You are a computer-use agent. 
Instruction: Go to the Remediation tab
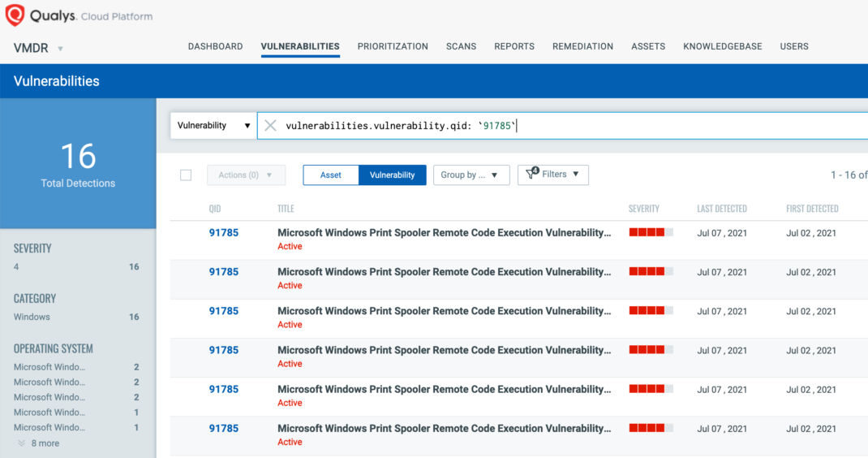(x=582, y=46)
